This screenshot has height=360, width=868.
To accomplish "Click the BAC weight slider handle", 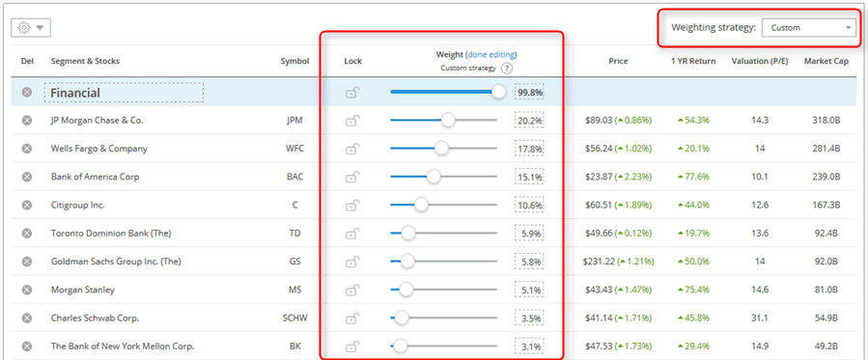I will tap(434, 177).
